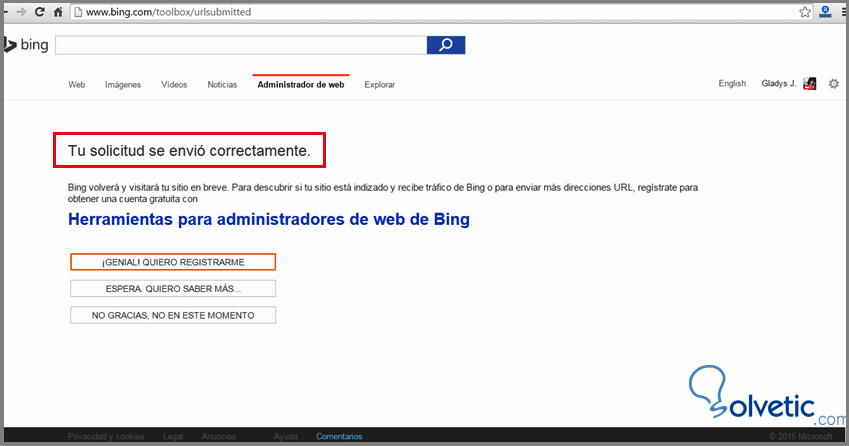Open the Anuncios footer link
The height and width of the screenshot is (446, 849).
click(x=219, y=436)
